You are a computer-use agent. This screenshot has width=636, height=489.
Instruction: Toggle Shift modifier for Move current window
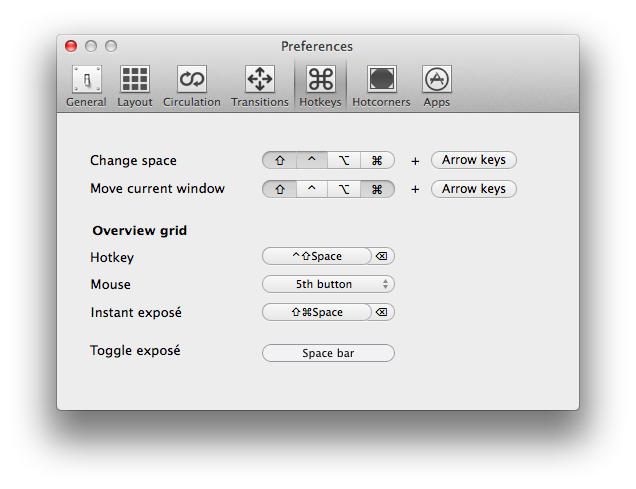pyautogui.click(x=279, y=189)
